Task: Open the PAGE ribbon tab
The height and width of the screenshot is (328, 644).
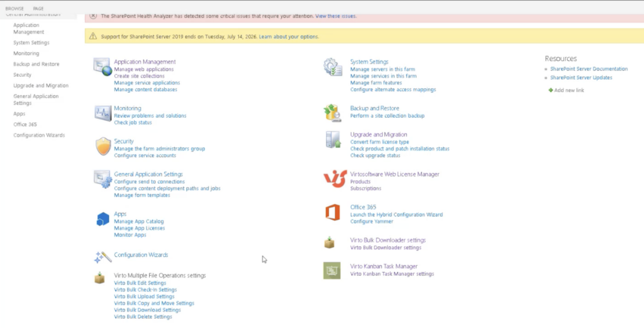Action: coord(38,9)
